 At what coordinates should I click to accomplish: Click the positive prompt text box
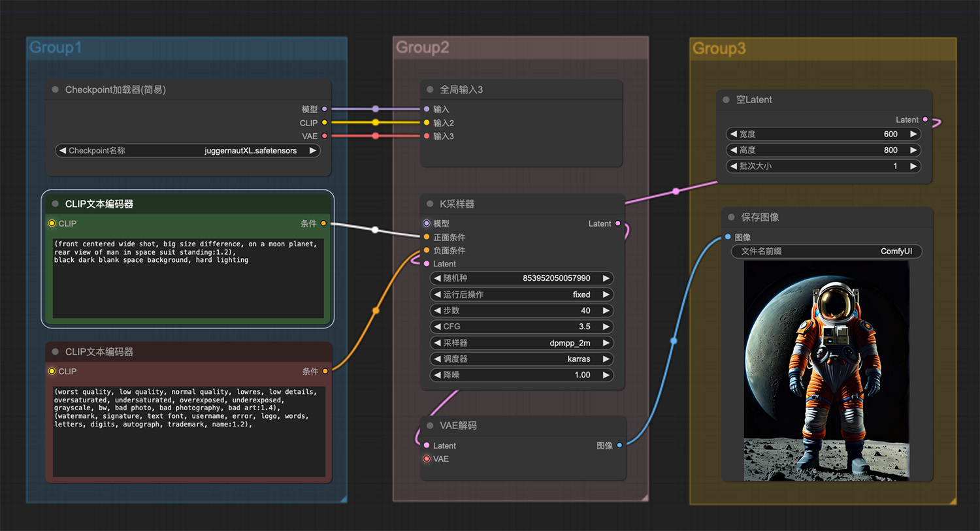188,278
